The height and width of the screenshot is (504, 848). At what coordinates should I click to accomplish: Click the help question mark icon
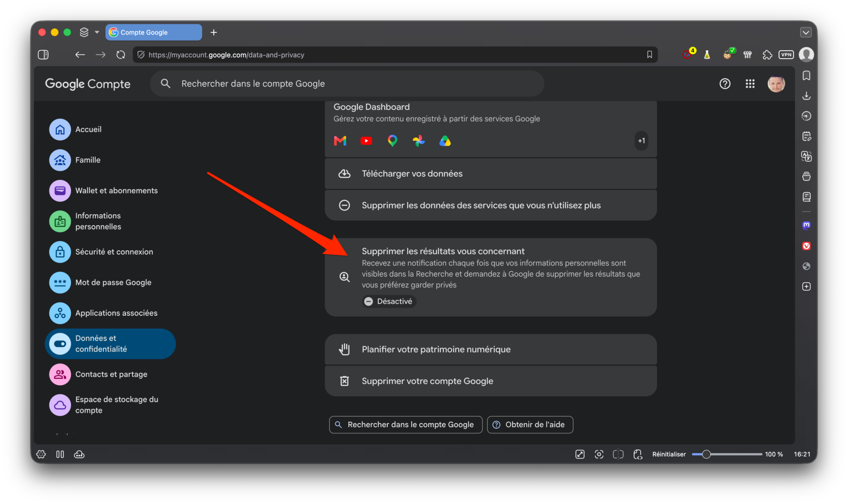point(725,83)
